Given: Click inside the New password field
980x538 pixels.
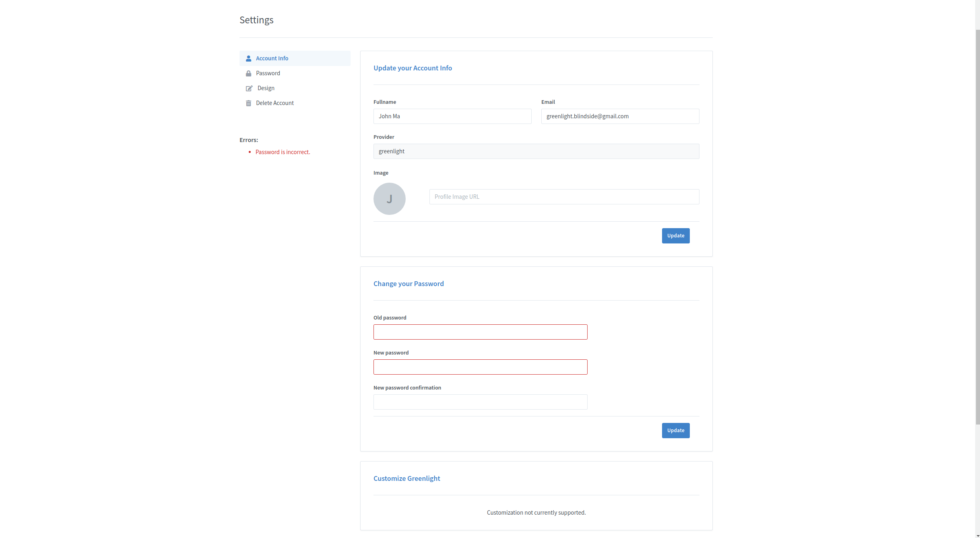Looking at the screenshot, I should [x=480, y=367].
